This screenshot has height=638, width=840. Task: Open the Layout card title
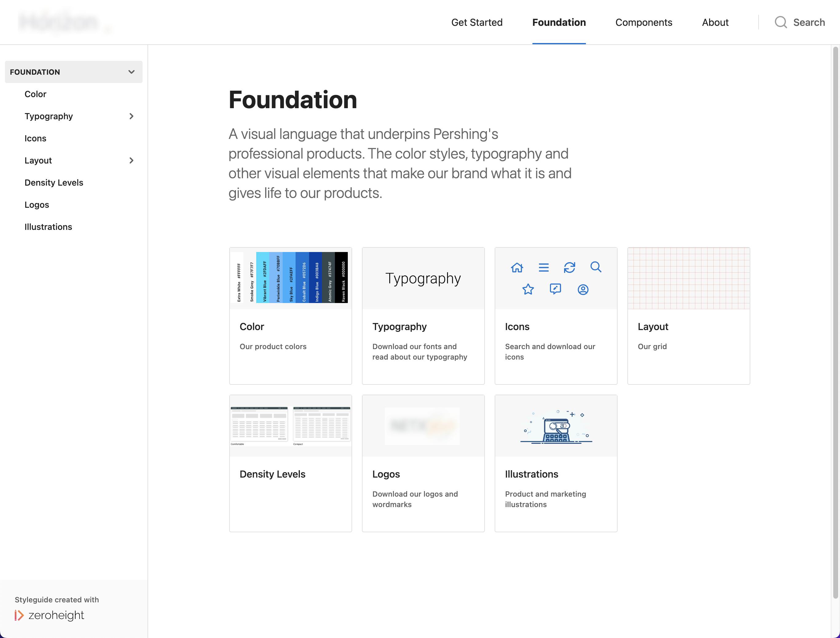pos(653,327)
